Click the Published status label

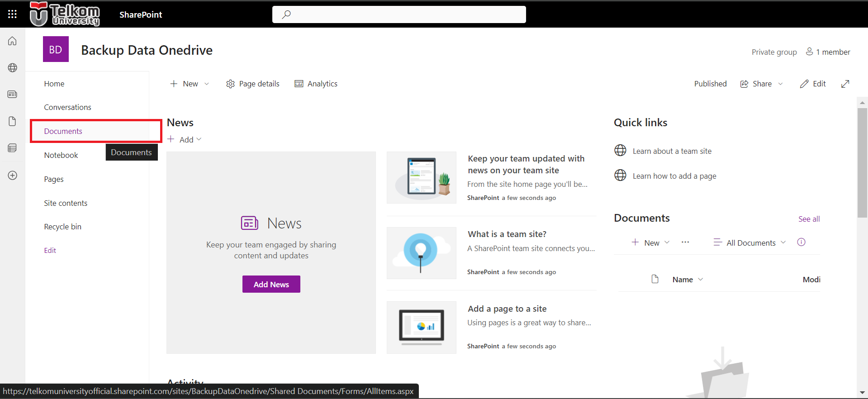(x=710, y=84)
